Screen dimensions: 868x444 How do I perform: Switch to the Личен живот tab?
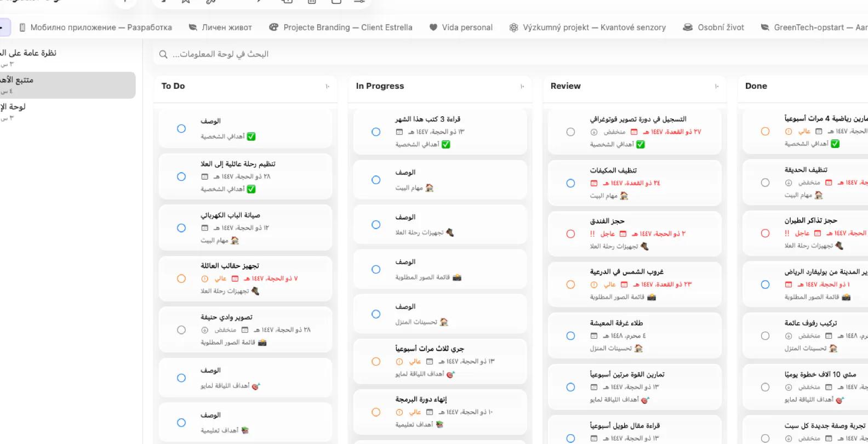pos(220,27)
